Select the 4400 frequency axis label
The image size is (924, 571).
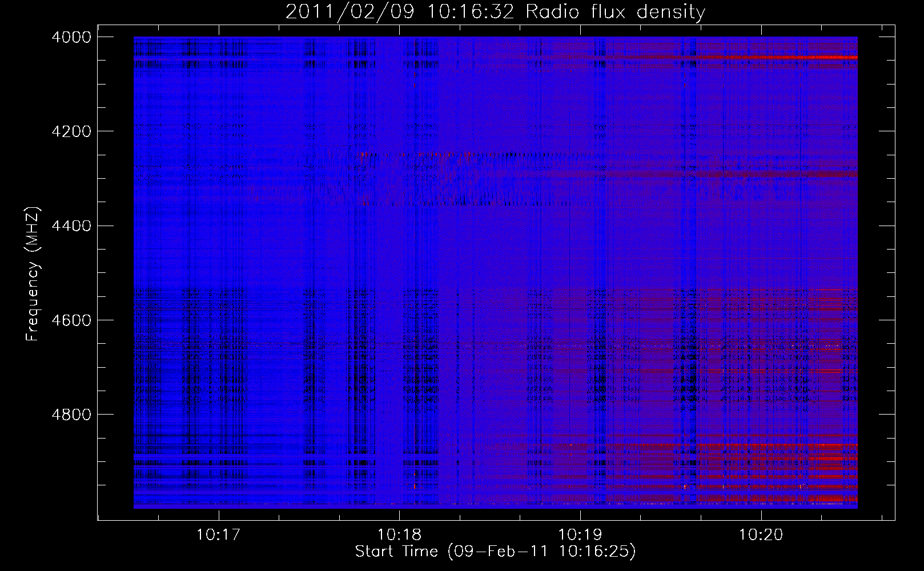(71, 226)
